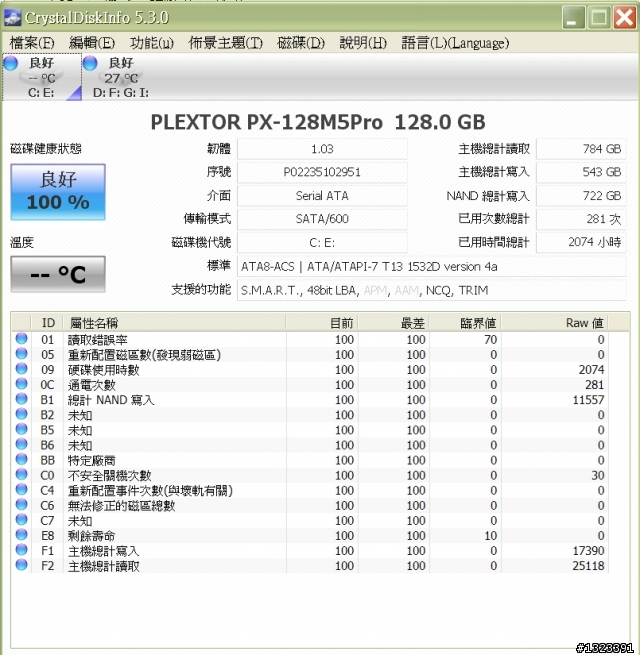Image resolution: width=640 pixels, height=656 pixels.
Task: Open the 檔案(F) menu
Action: point(32,43)
